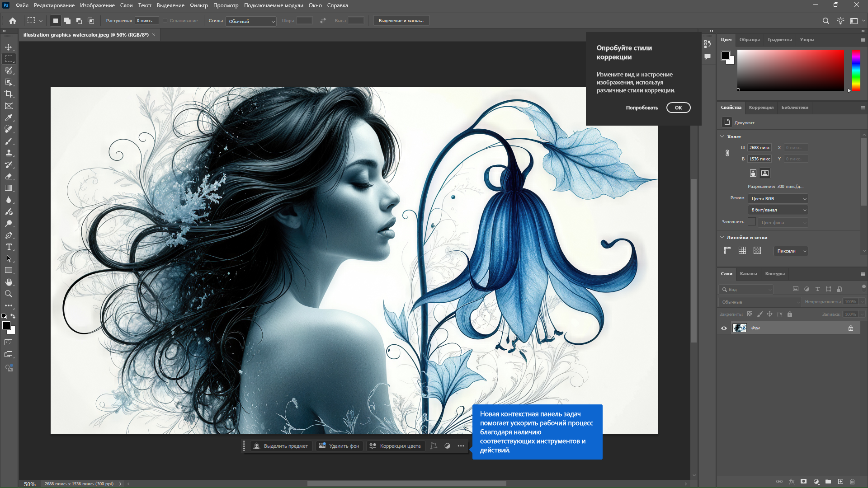The height and width of the screenshot is (488, 868).
Task: Open the Режим Цвета RGB dropdown
Action: [x=778, y=199]
